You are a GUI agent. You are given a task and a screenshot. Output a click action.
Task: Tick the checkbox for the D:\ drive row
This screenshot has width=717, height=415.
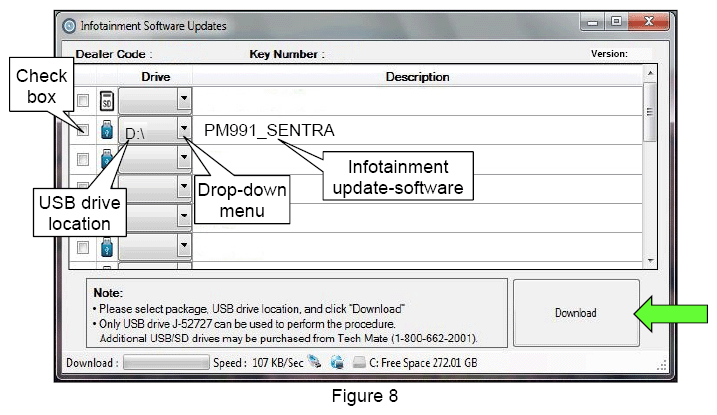click(83, 130)
